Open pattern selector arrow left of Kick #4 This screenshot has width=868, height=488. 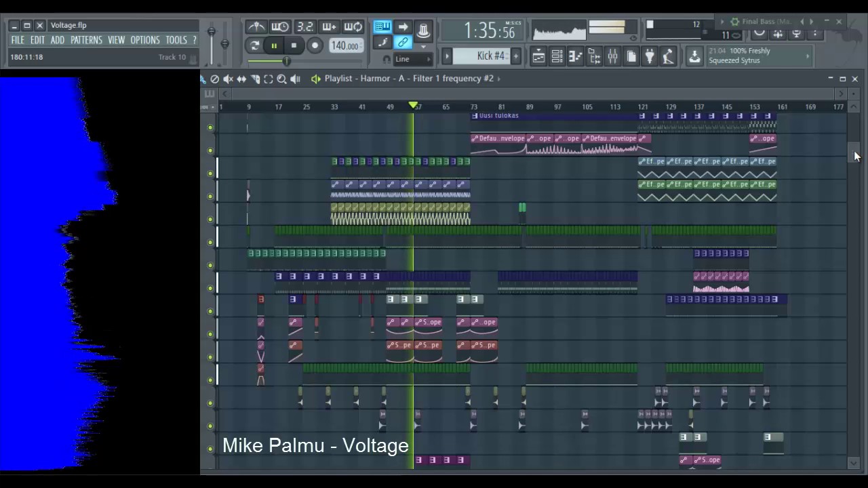(447, 56)
